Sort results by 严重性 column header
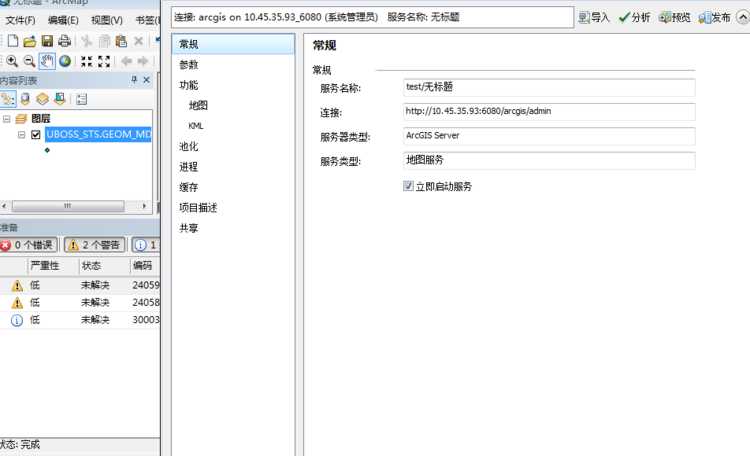 coord(54,266)
